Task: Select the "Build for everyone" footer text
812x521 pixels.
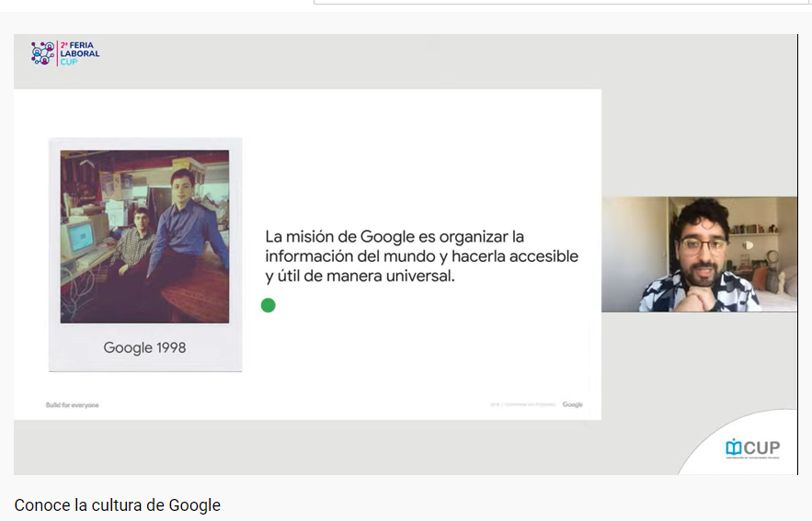Action: 72,404
